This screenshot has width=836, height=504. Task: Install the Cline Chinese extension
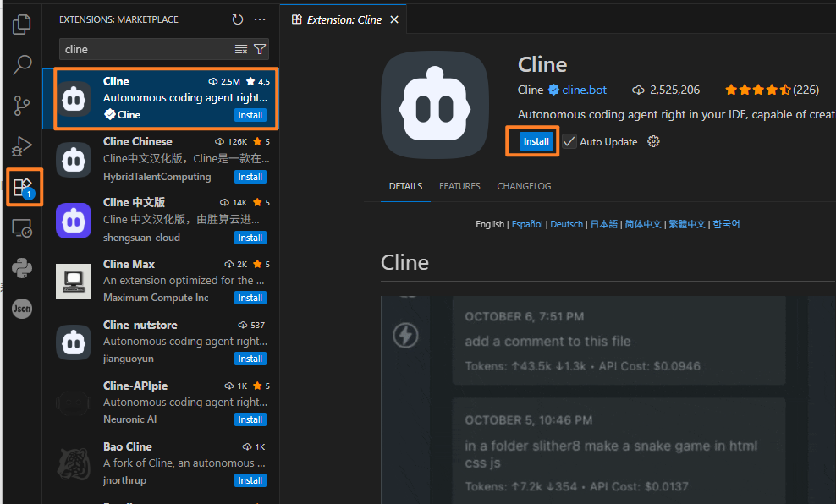(x=250, y=177)
